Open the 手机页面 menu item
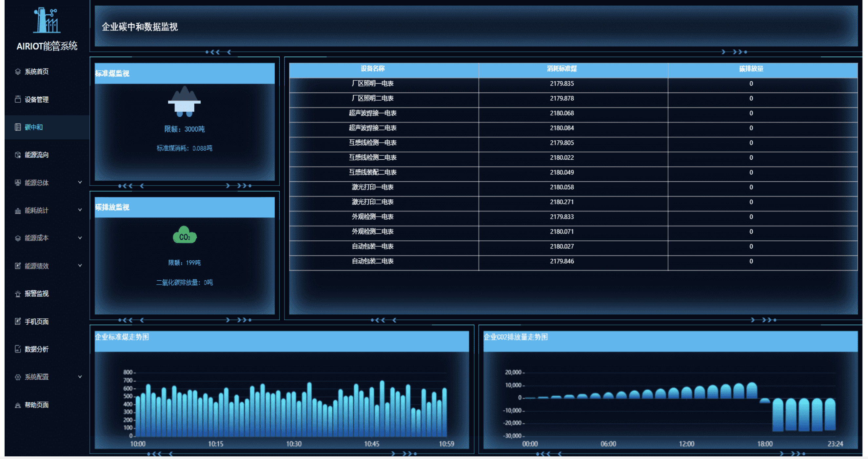This screenshot has width=868, height=459. 47,322
